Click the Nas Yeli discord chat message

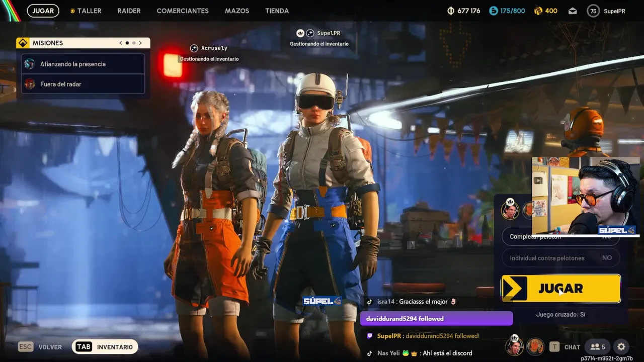click(419, 353)
